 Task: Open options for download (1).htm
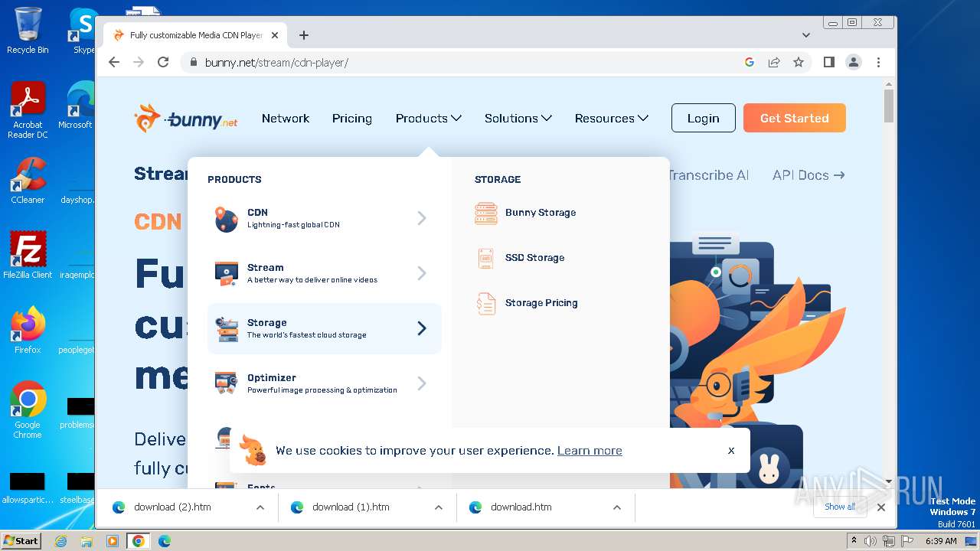(x=439, y=507)
